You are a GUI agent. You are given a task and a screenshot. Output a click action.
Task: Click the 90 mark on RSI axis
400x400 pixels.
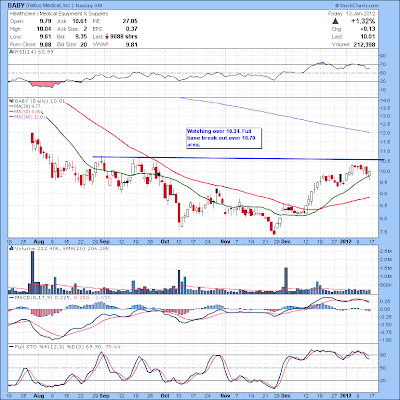[383, 56]
